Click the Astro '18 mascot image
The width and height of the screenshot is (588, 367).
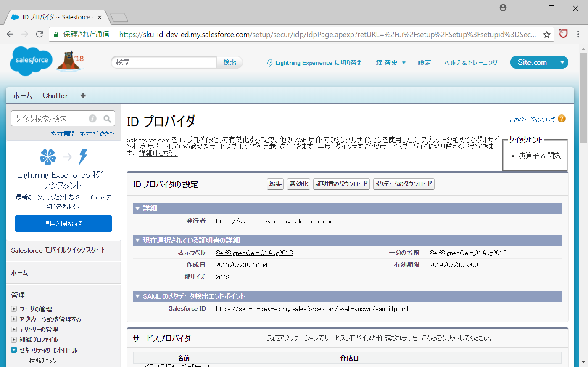tap(70, 61)
